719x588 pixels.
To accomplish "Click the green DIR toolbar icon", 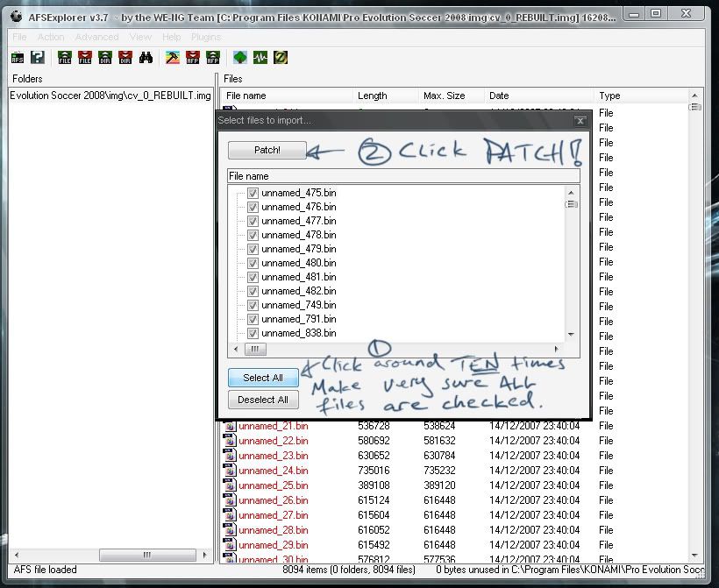I will point(105,57).
